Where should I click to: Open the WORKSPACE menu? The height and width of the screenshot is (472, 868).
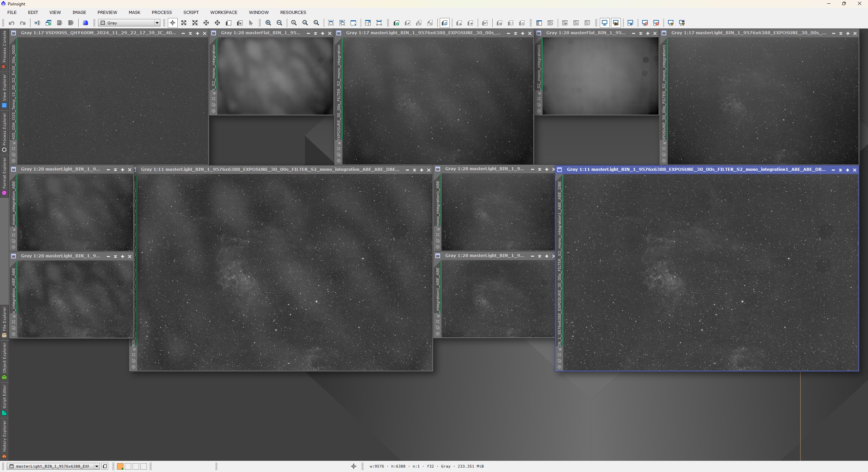pos(224,12)
